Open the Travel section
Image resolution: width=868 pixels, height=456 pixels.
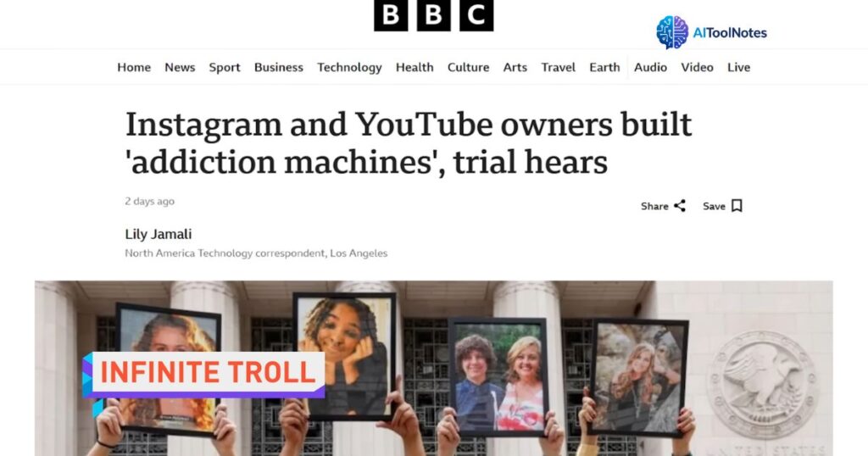(x=558, y=68)
